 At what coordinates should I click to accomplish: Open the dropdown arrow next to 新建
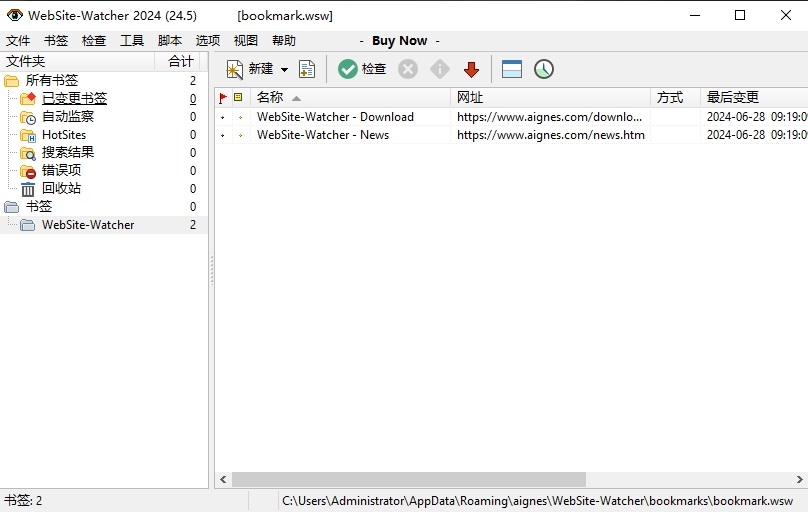tap(284, 70)
